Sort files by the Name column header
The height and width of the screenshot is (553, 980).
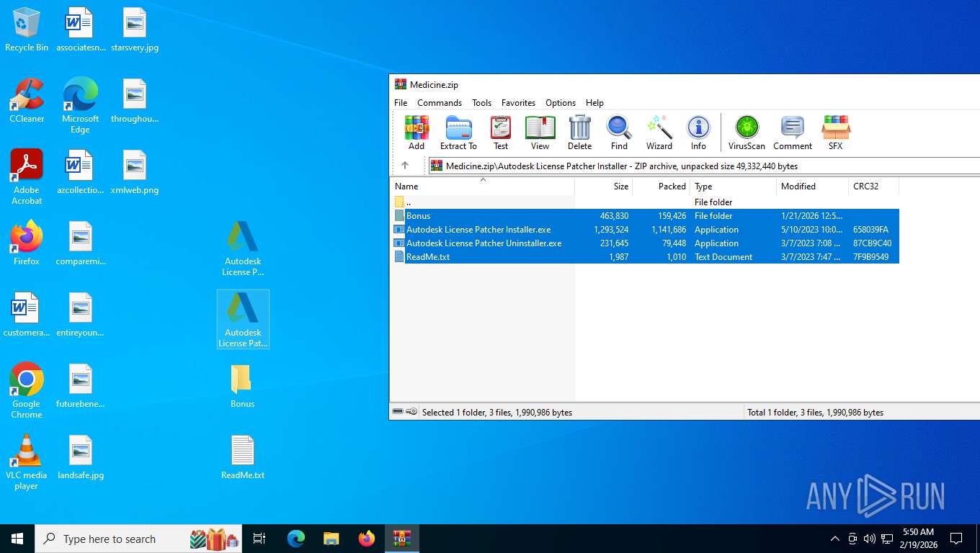coord(482,186)
